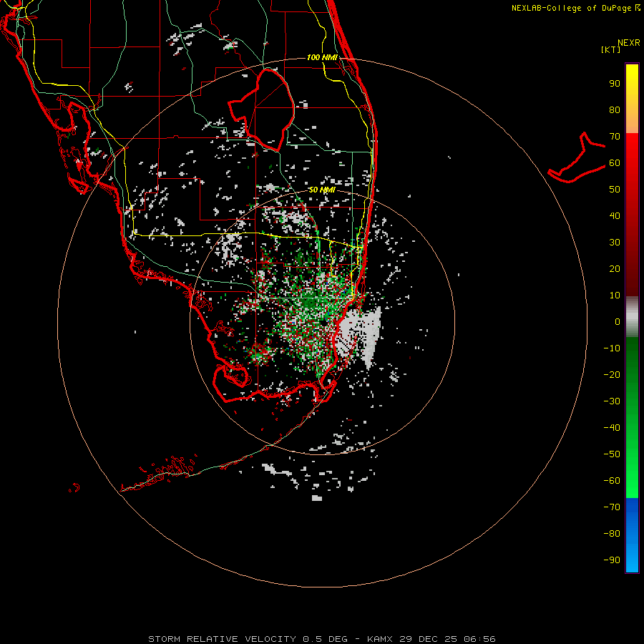Click the 0 value on velocity scale
The height and width of the screenshot is (644, 644).
coord(618,321)
